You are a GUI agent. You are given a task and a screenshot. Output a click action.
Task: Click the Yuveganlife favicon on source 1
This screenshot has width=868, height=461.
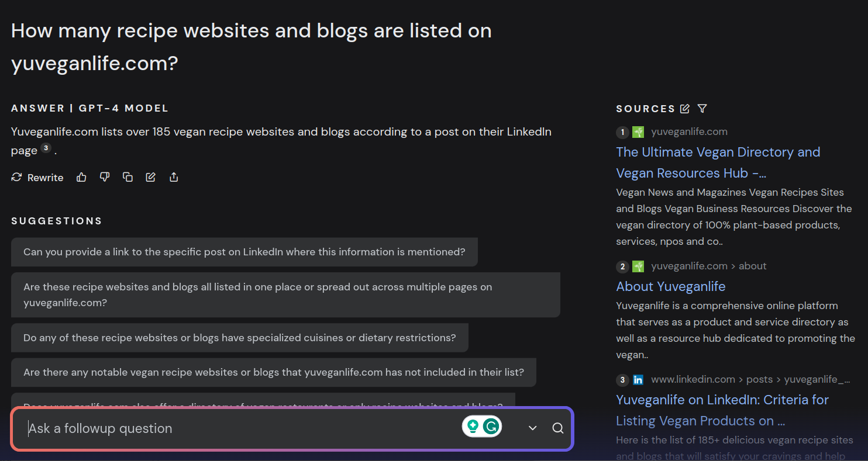638,132
